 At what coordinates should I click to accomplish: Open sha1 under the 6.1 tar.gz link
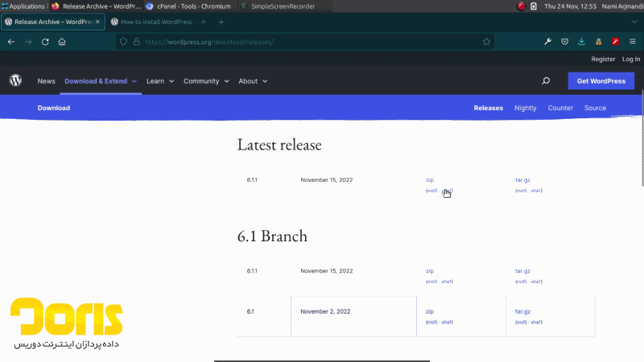point(536,323)
